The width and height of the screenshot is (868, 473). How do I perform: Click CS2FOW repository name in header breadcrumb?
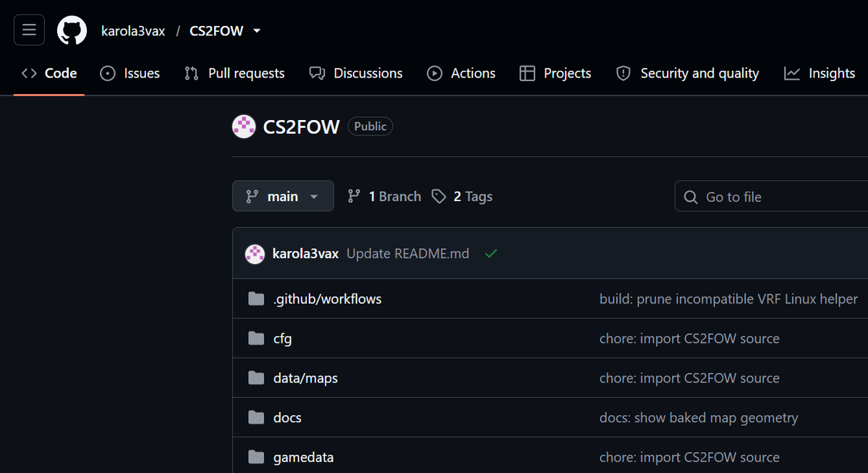click(x=216, y=31)
